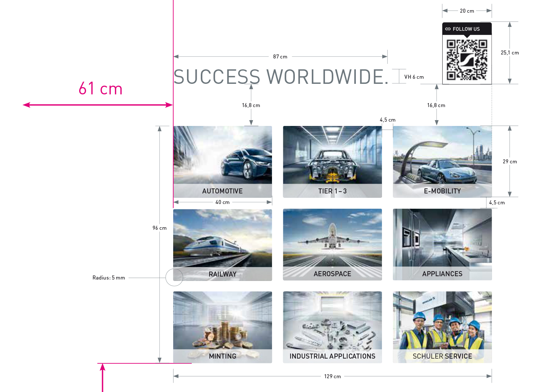Click the VH 6 cm text height label
This screenshot has width=549, height=392.
coord(414,77)
